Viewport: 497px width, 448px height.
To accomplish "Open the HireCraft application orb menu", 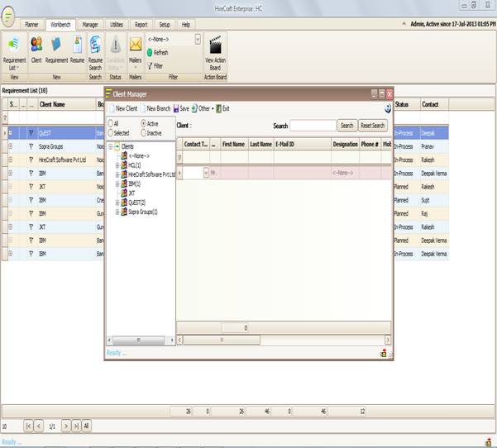I will (x=8, y=17).
